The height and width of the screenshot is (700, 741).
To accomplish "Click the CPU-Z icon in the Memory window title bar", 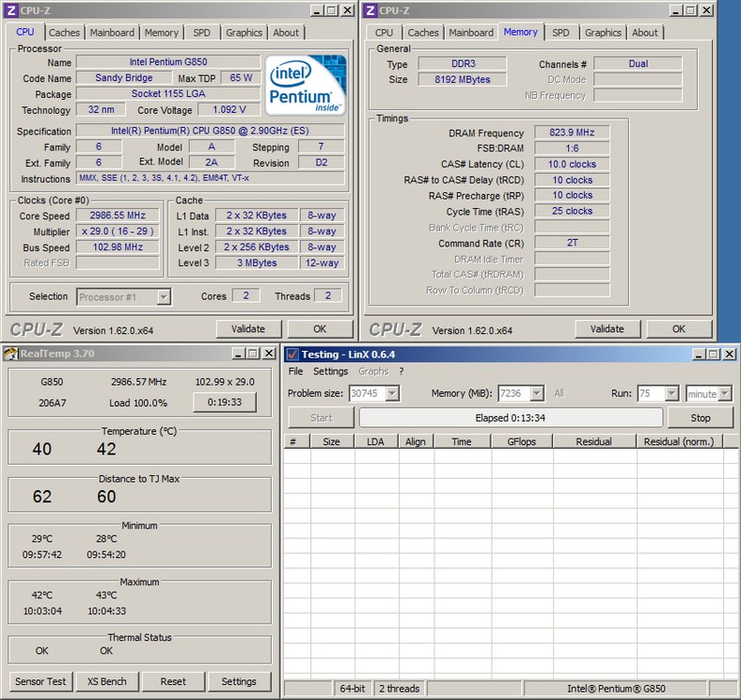I will pos(370,10).
